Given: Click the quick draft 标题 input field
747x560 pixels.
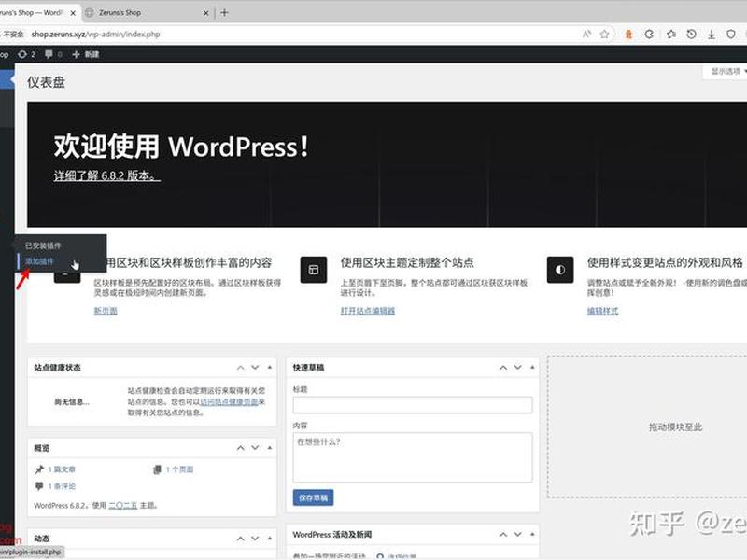Looking at the screenshot, I should (413, 405).
